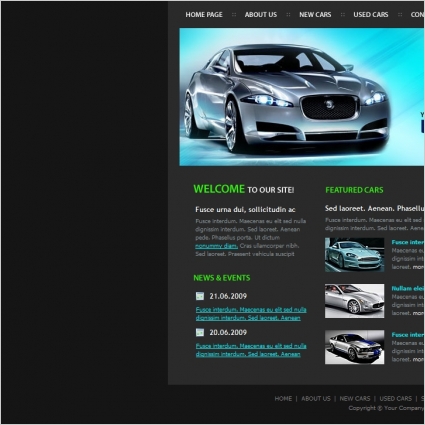The height and width of the screenshot is (425, 425).
Task: Select NEW CARS in the top menu
Action: [x=315, y=15]
